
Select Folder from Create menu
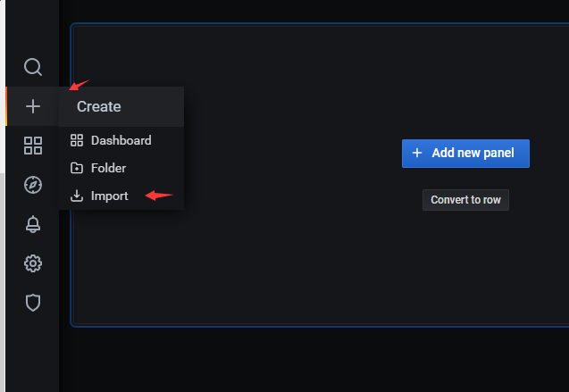(x=121, y=168)
